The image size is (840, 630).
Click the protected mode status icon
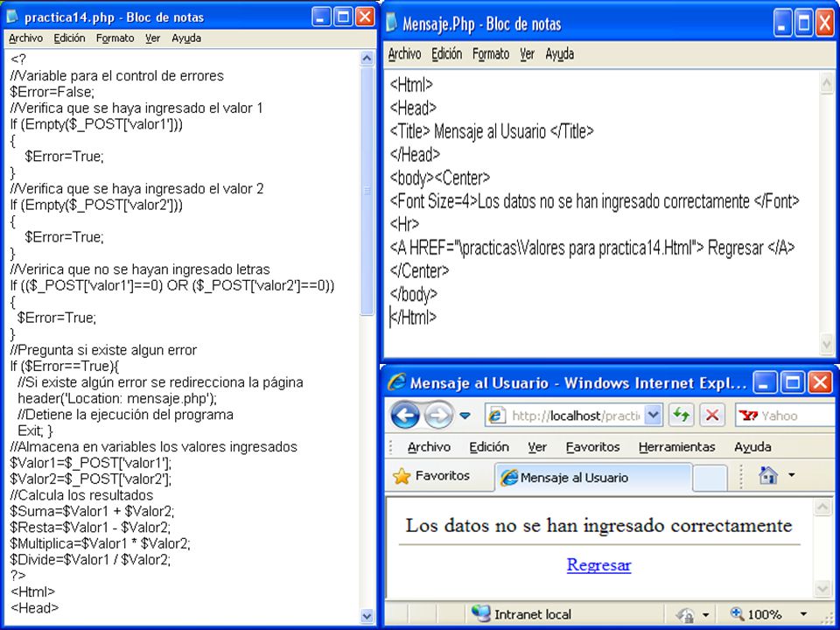pos(685,614)
